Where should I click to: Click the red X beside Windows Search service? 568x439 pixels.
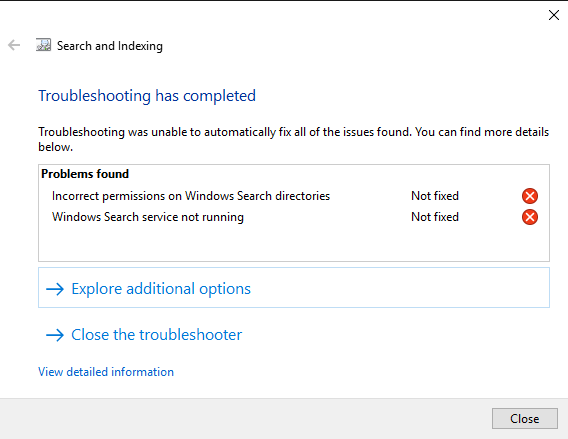[530, 217]
